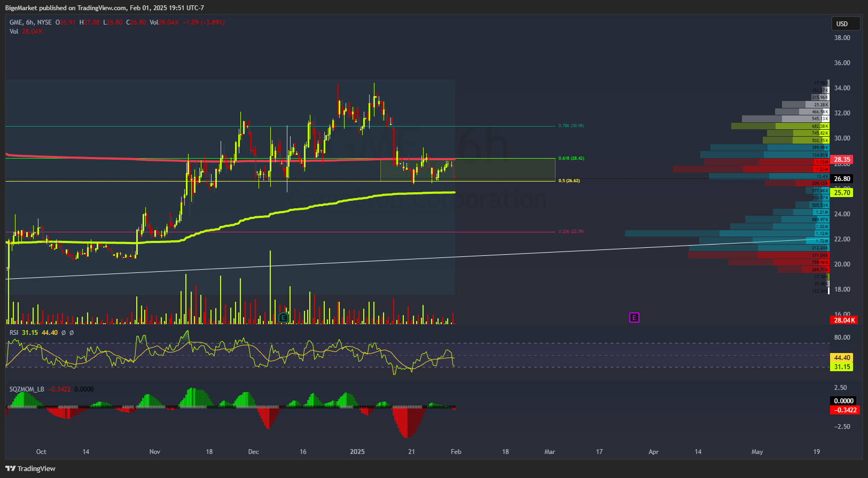Image resolution: width=868 pixels, height=478 pixels.
Task: Click the yellow 25.70 moving average label
Action: (842, 193)
